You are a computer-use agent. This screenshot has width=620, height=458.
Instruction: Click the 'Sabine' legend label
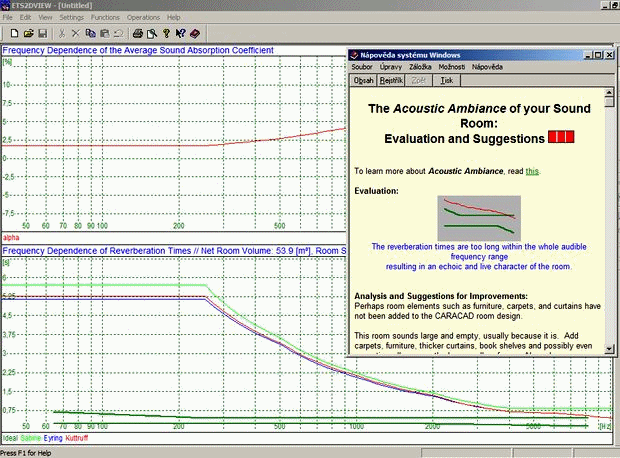(x=31, y=438)
